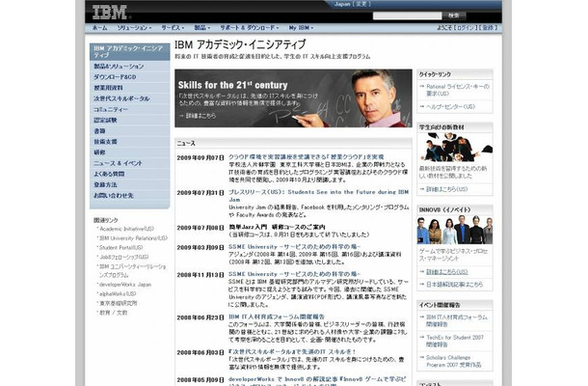Click the developerWorks Japan link
The height and width of the screenshot is (386, 588).
pos(125,285)
